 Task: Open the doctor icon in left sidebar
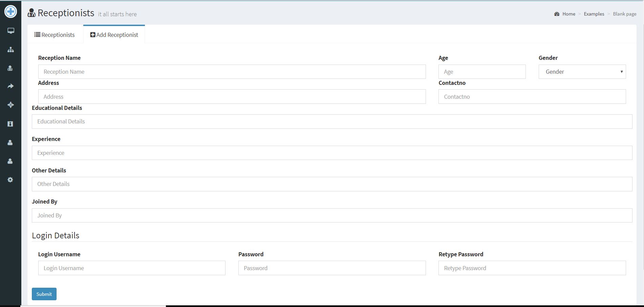pyautogui.click(x=10, y=68)
